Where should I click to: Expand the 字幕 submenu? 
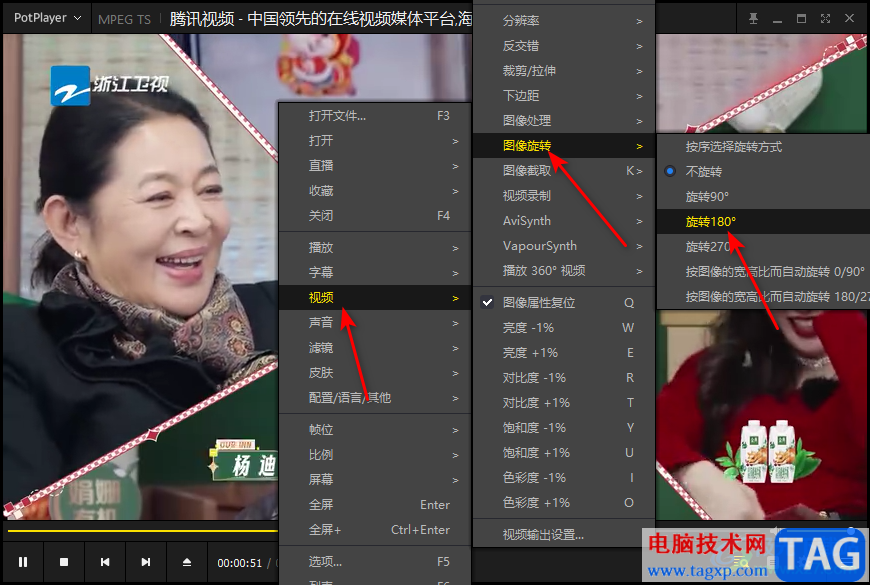[x=375, y=273]
